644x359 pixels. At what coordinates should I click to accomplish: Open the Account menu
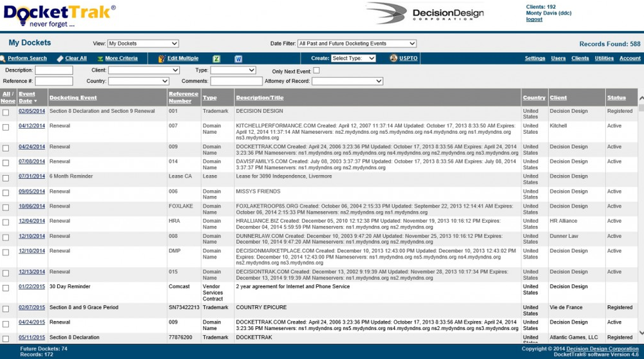[x=630, y=59]
